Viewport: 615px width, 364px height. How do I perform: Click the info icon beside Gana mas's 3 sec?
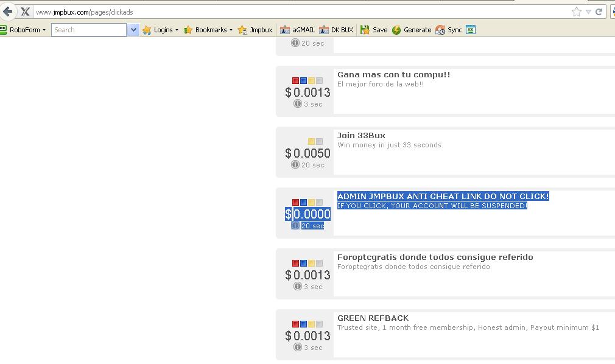click(298, 103)
